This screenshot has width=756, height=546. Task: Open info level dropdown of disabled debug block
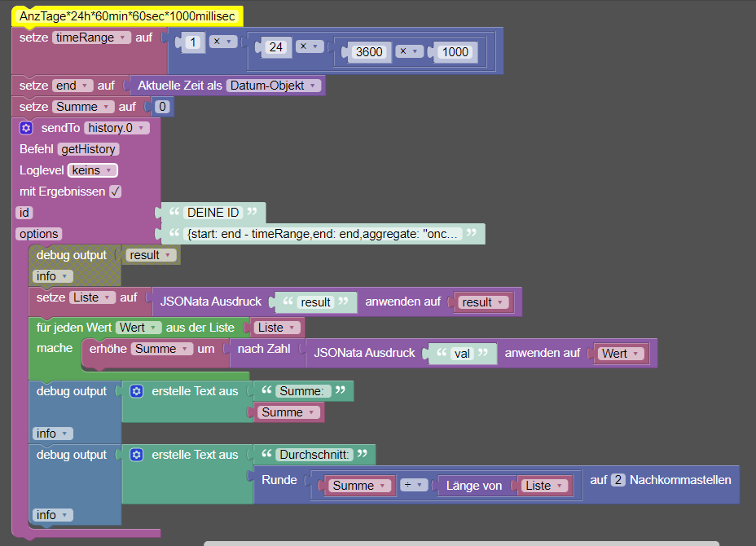tap(53, 276)
